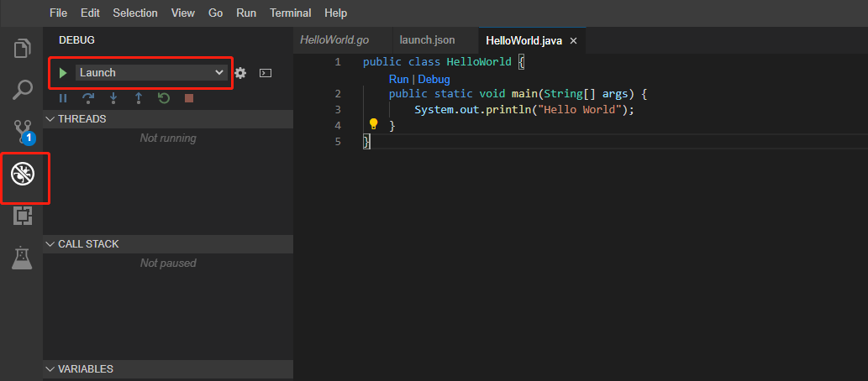Viewport: 868px width, 381px height.
Task: Open the Search view
Action: 22,90
